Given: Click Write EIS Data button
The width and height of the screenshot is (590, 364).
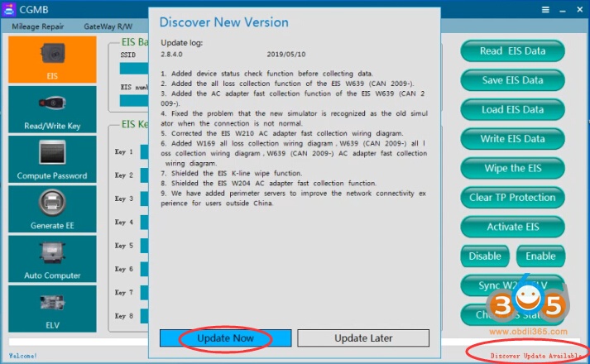Looking at the screenshot, I should pyautogui.click(x=512, y=139).
